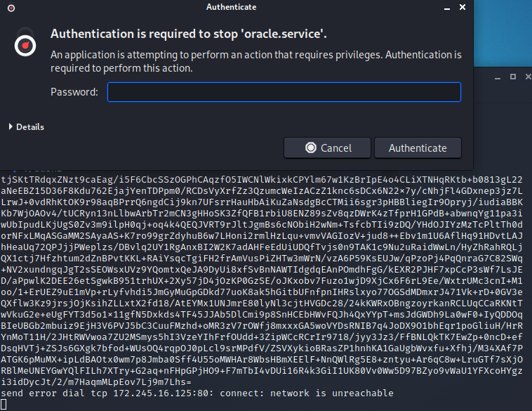
Task: Close the Authenticate dialog
Action: coord(462,7)
